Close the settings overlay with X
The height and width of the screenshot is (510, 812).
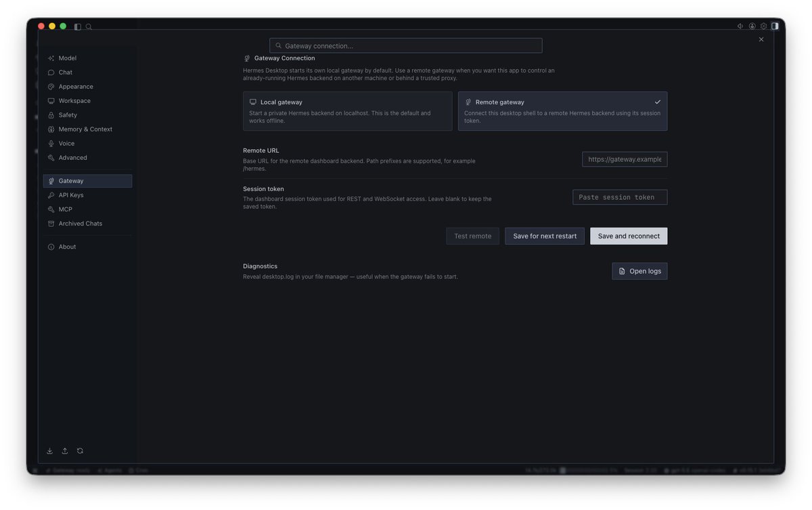coord(761,39)
